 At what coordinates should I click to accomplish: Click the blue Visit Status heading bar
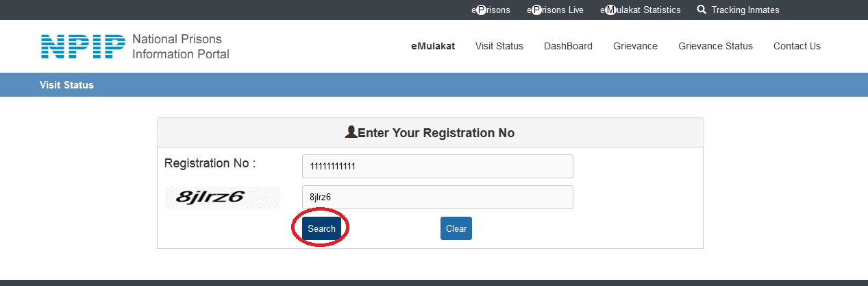(434, 85)
